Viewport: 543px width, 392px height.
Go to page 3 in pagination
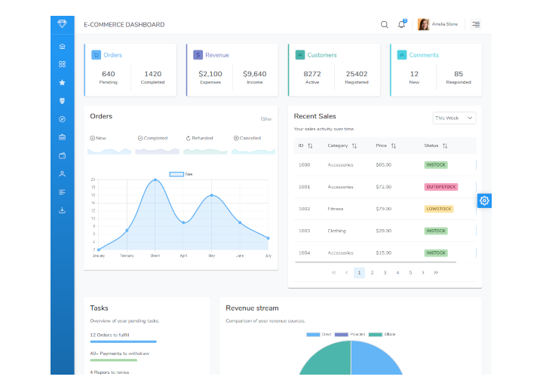[x=385, y=272]
